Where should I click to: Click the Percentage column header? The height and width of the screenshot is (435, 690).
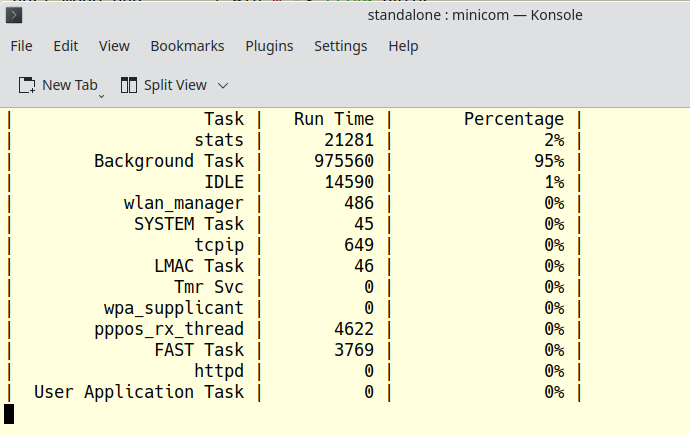(514, 120)
